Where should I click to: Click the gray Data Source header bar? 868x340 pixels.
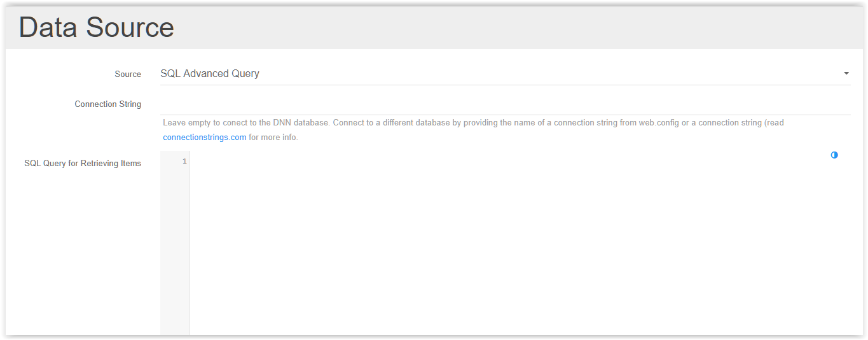434,27
